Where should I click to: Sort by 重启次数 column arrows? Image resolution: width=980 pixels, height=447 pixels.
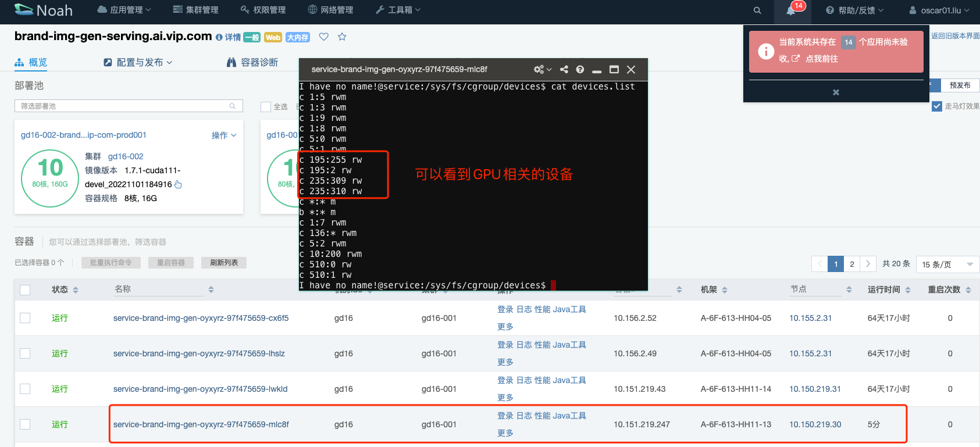tap(968, 289)
